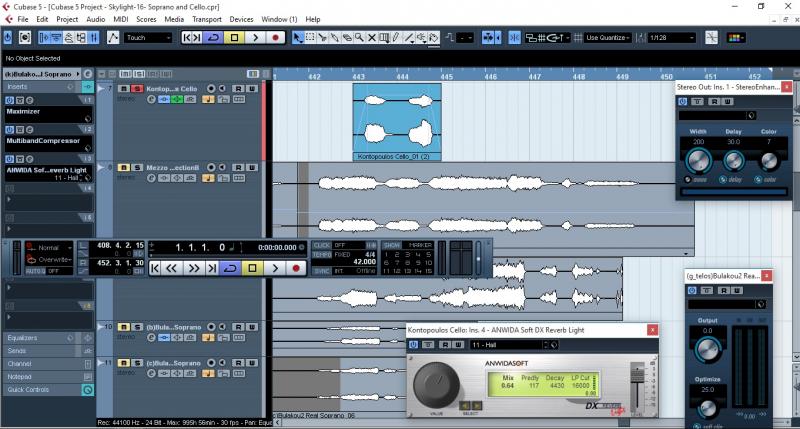Open the Devices menu

(x=241, y=19)
